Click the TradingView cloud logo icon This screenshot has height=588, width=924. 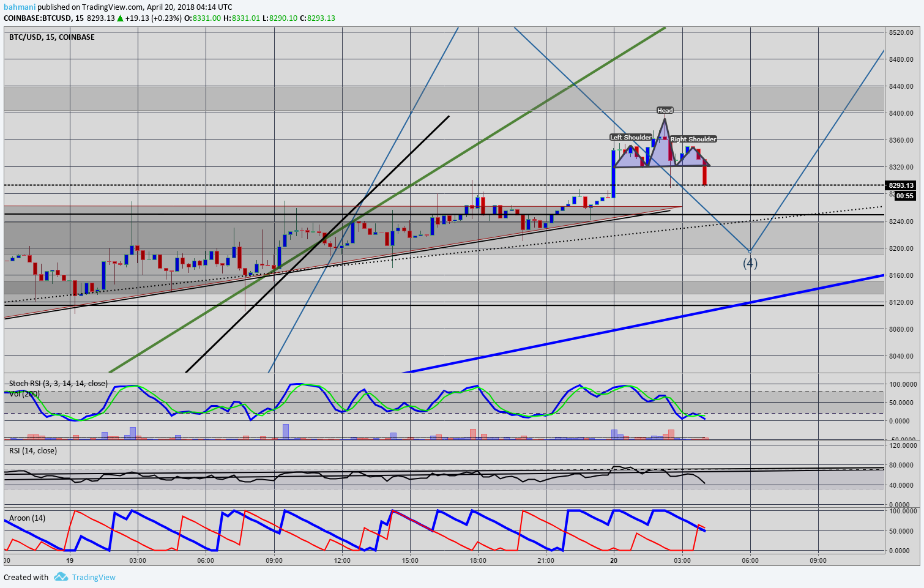61,577
